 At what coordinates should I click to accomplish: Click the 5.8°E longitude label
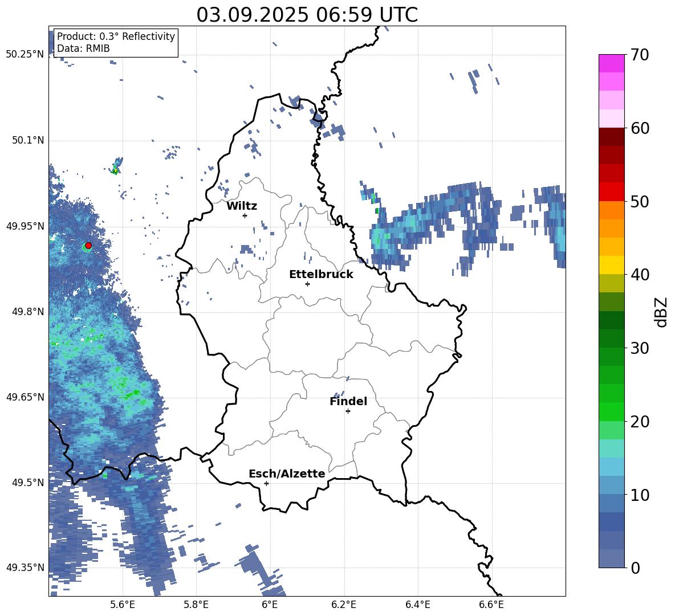pos(196,605)
